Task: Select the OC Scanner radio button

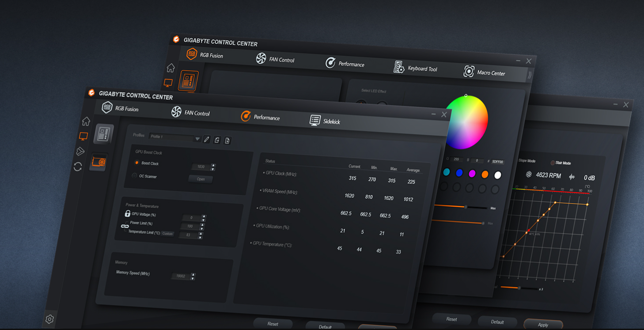Action: click(x=134, y=176)
